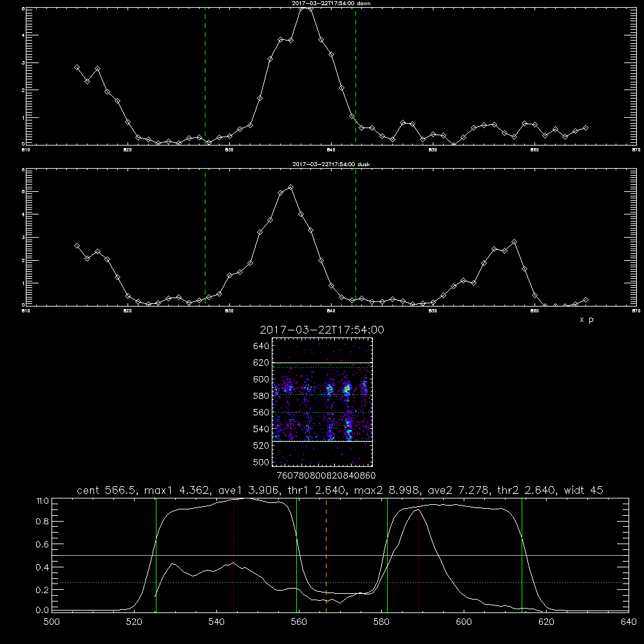The image size is (644, 644).
Task: Click the upper white horizontal line in heatmap
Action: tap(323, 363)
